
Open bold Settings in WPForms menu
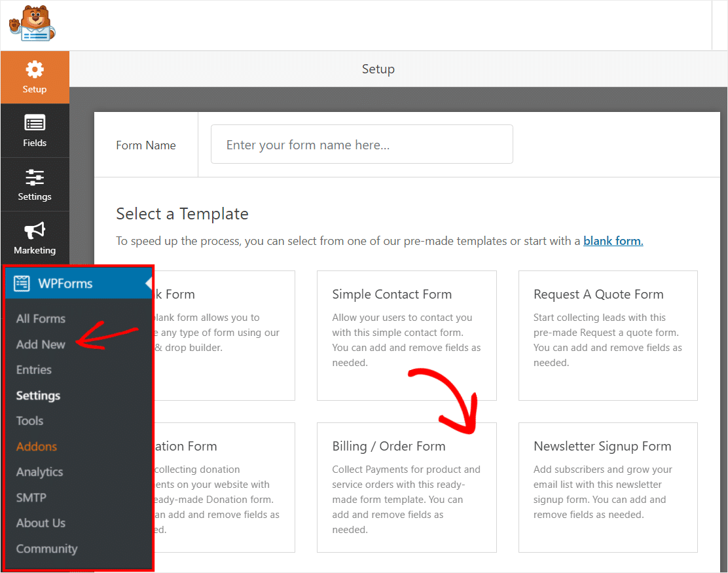(38, 396)
